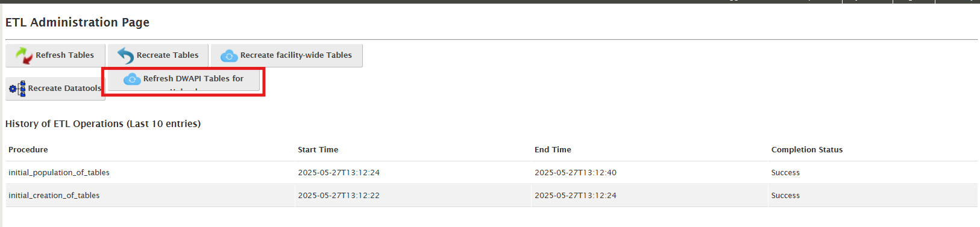Start Recreate Datatools using its text label
Image resolution: width=980 pixels, height=227 pixels.
(x=64, y=88)
